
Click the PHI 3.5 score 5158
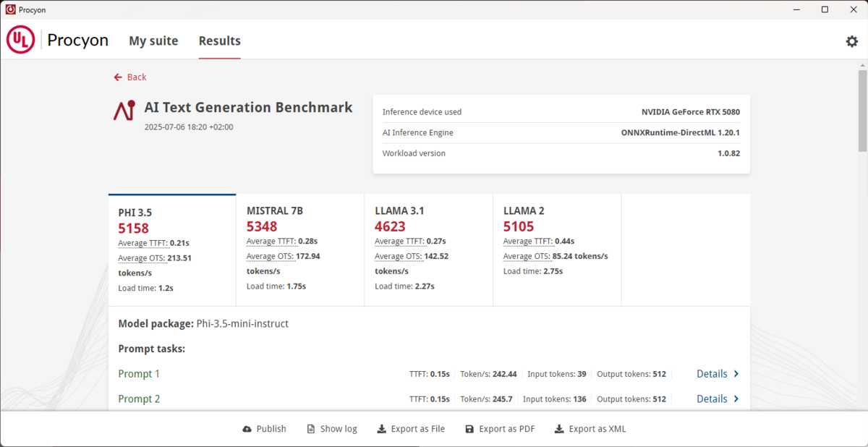(134, 228)
